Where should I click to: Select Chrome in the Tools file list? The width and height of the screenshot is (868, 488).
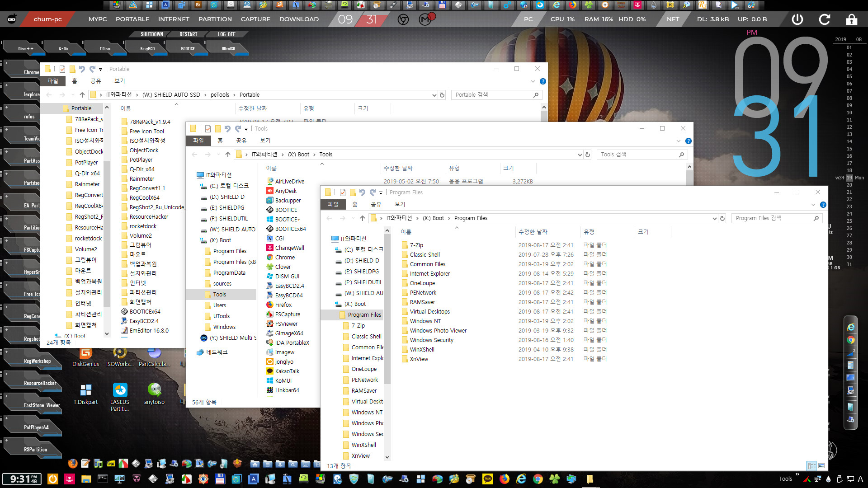(280, 257)
